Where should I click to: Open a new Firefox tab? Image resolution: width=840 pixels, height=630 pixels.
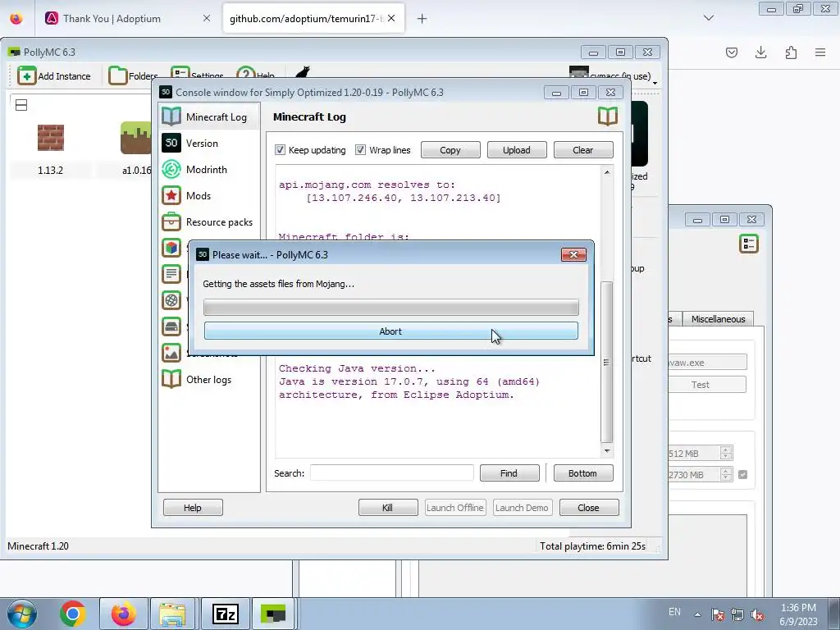(422, 19)
